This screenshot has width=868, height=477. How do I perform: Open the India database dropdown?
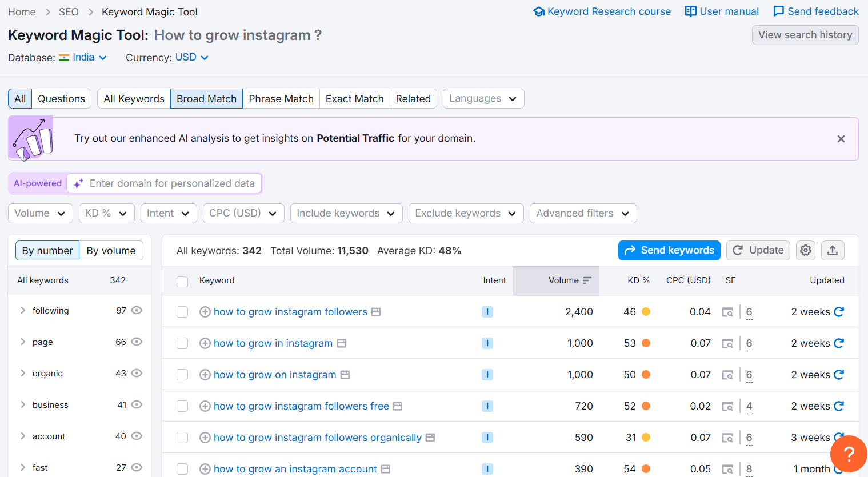83,57
